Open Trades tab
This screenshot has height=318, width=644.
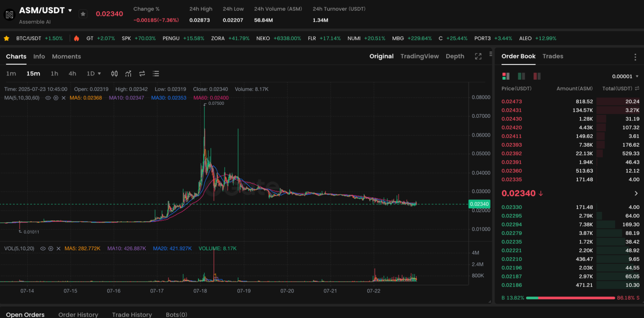[553, 56]
